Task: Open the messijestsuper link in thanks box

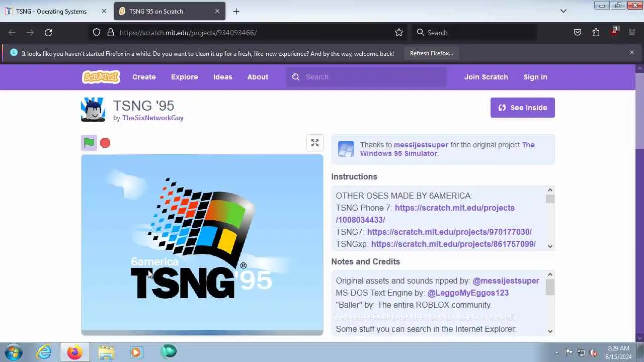Action: coord(421,145)
